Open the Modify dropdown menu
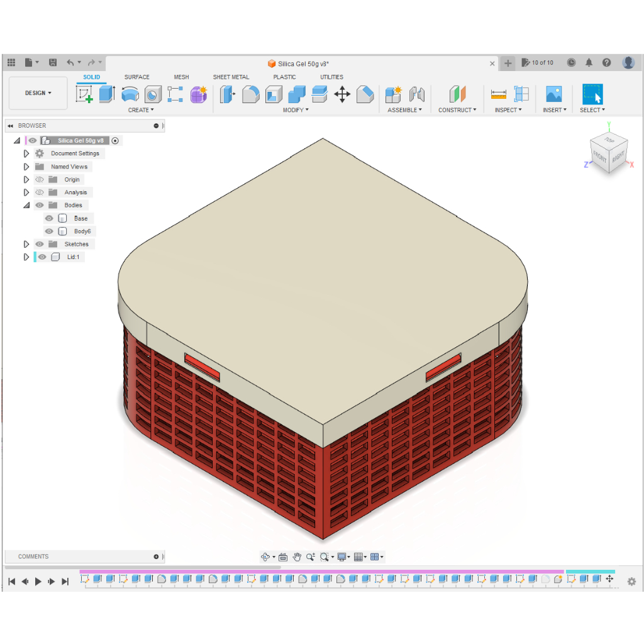The image size is (644, 644). 296,110
